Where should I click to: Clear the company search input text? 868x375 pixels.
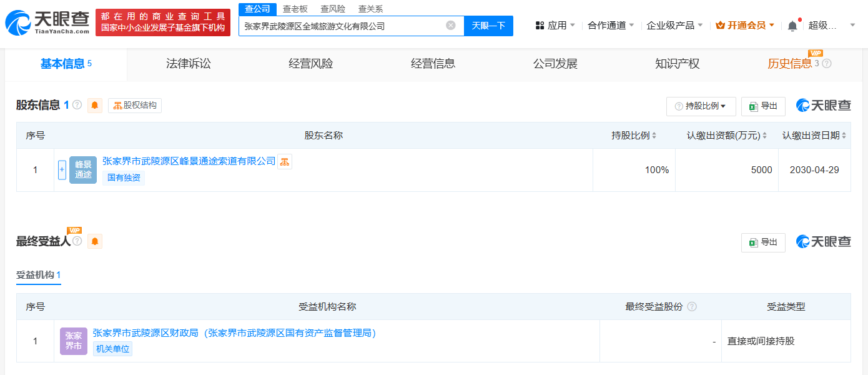click(x=450, y=26)
